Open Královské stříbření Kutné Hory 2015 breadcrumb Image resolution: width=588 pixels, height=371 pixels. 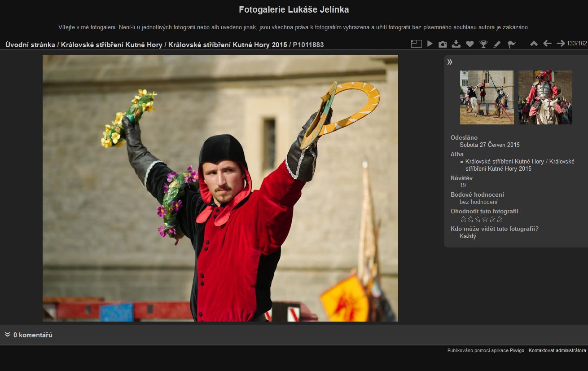click(x=228, y=45)
